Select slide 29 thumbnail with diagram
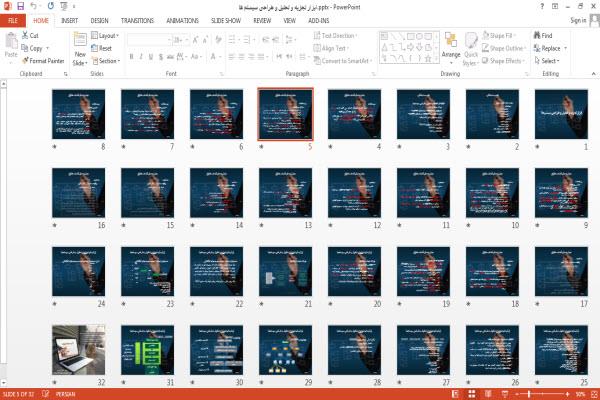600x400 pixels. tap(285, 350)
